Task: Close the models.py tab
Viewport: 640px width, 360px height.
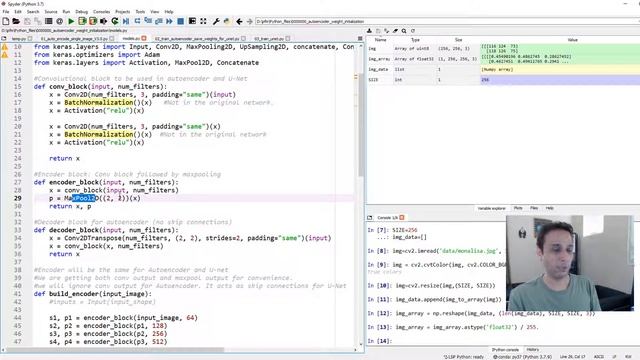Action: [144, 38]
